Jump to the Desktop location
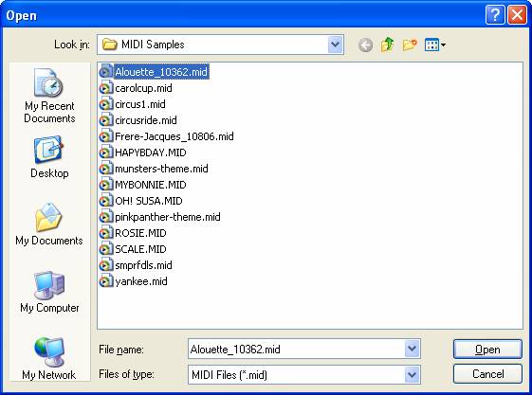The image size is (532, 395). point(49,157)
